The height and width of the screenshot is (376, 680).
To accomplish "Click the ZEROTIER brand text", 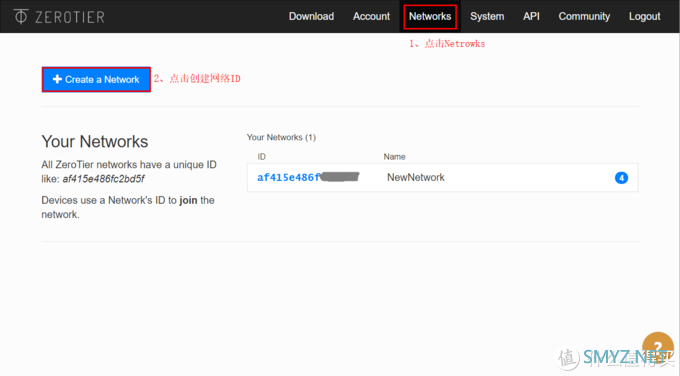I will pos(70,17).
